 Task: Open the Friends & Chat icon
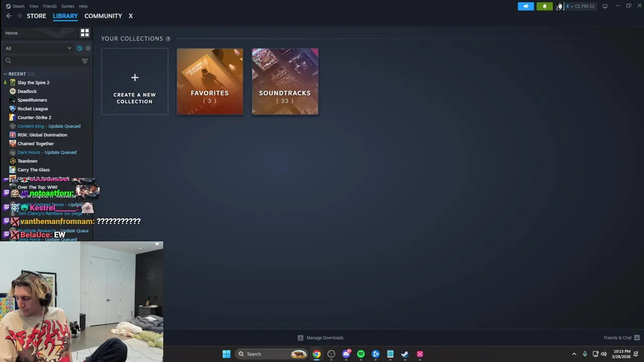tap(636, 338)
